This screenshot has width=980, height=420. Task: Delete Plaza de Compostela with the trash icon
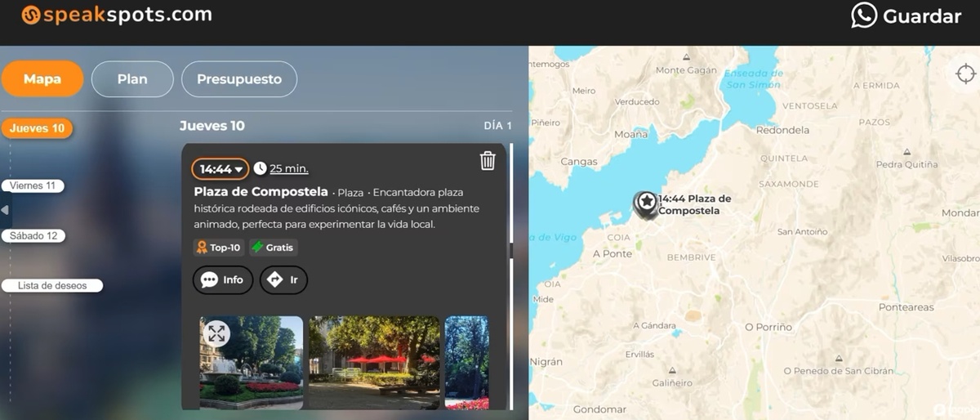click(x=488, y=160)
